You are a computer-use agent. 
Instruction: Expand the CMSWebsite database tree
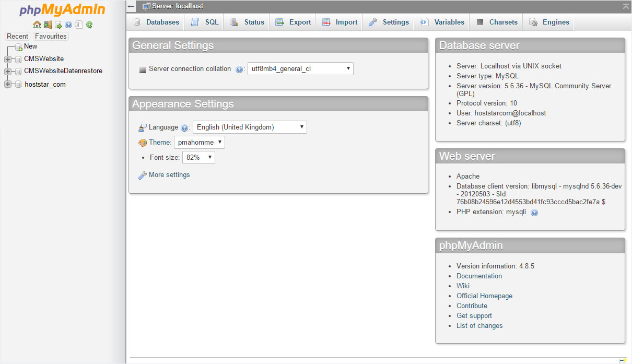[7, 59]
